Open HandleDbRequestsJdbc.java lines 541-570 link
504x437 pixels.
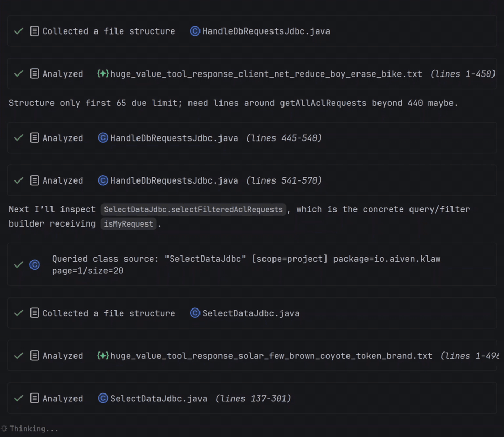click(x=174, y=181)
